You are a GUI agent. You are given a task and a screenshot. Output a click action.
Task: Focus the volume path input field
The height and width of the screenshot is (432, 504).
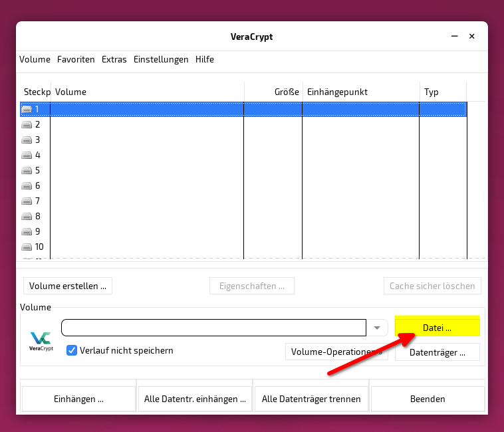213,328
